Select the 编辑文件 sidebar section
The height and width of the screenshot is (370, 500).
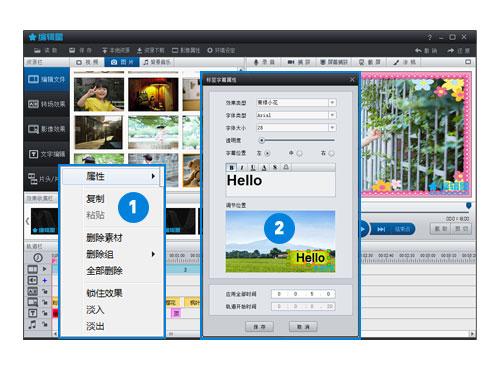point(47,79)
